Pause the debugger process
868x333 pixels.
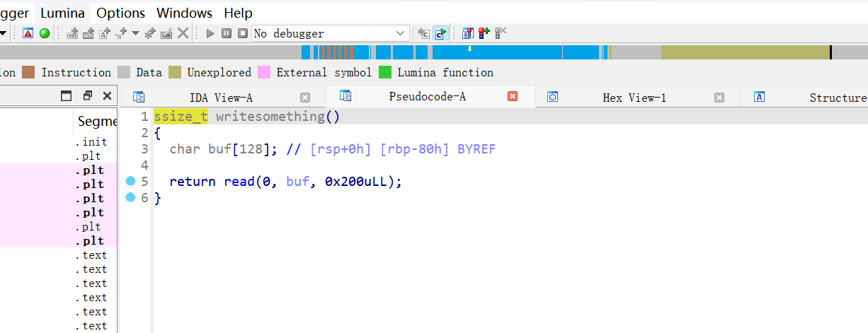pos(227,33)
